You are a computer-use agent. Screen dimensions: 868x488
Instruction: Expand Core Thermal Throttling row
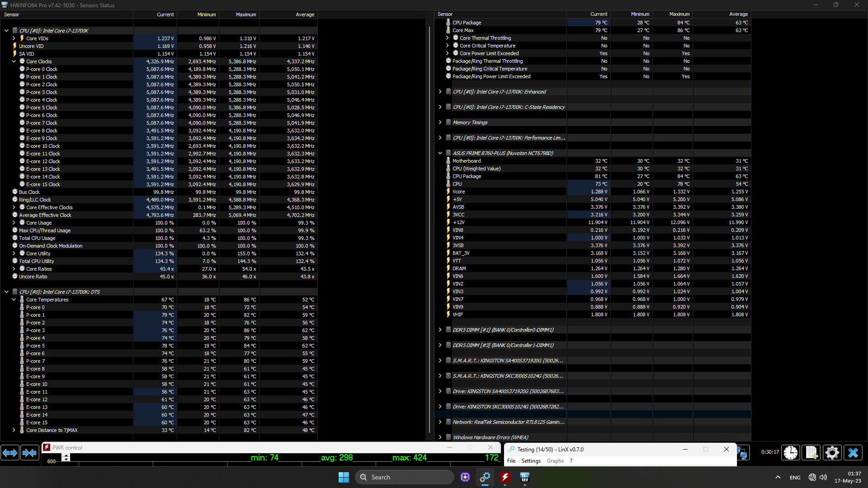coord(447,38)
